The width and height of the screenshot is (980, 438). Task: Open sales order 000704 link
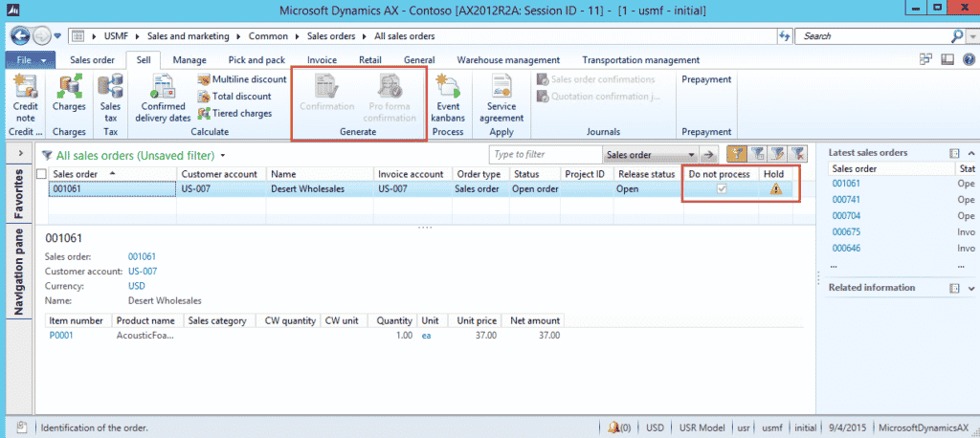[x=846, y=215]
